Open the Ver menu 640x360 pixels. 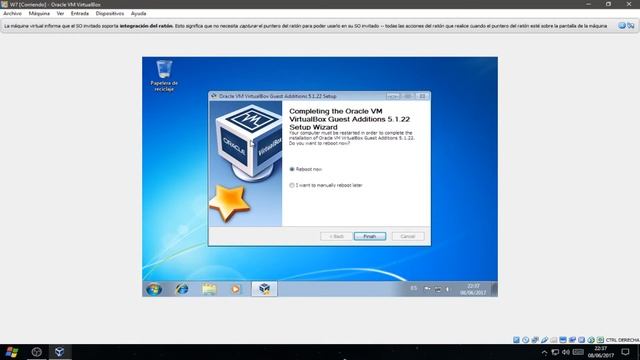60,13
